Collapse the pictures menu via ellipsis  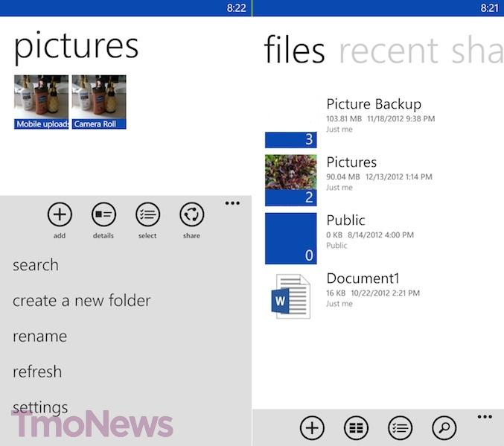[232, 203]
